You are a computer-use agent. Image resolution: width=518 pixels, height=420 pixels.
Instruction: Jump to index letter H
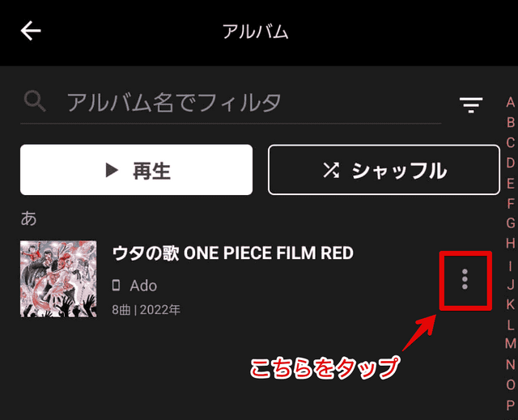(511, 243)
